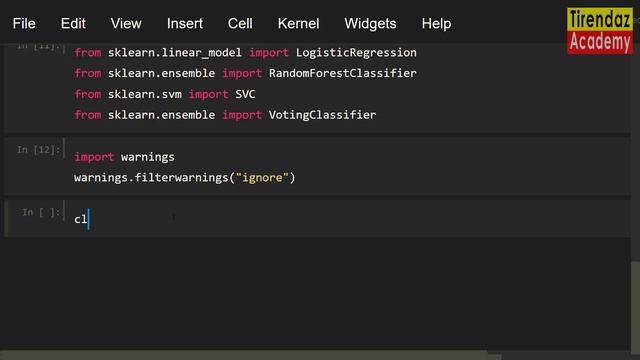Click the LogisticRegression import line
Image resolution: width=640 pixels, height=360 pixels.
click(x=245, y=53)
